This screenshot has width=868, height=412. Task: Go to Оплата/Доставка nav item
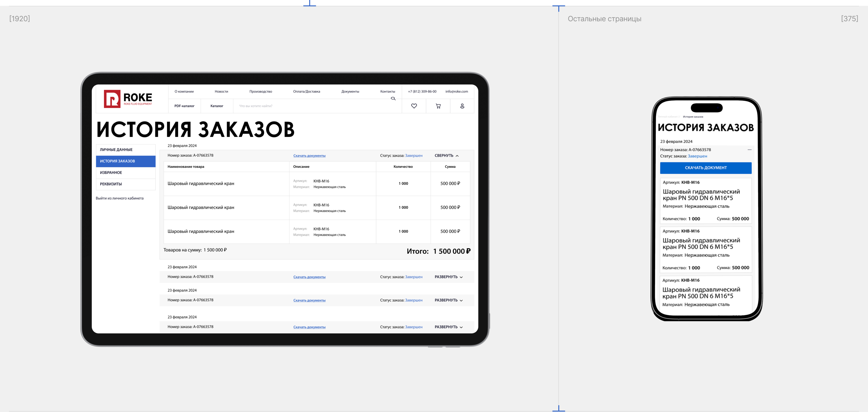pos(306,92)
